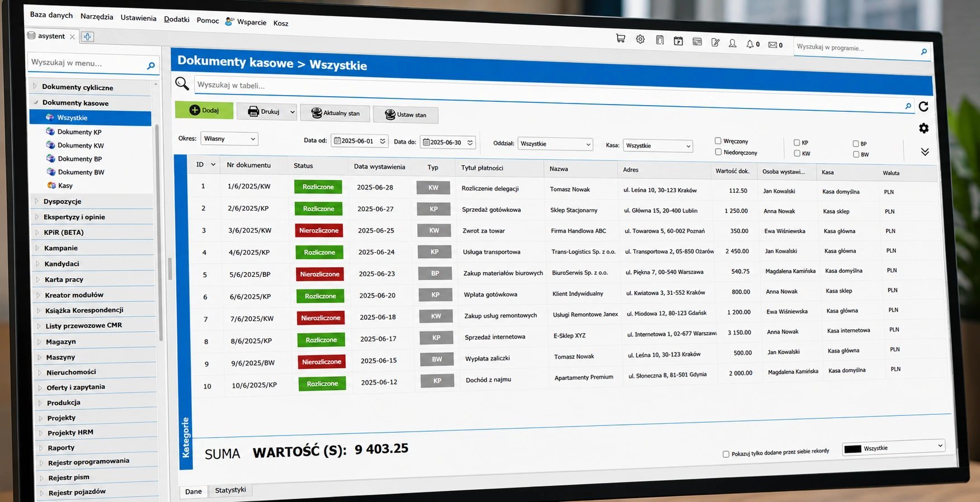Open the calendar icon in top toolbar

point(678,41)
